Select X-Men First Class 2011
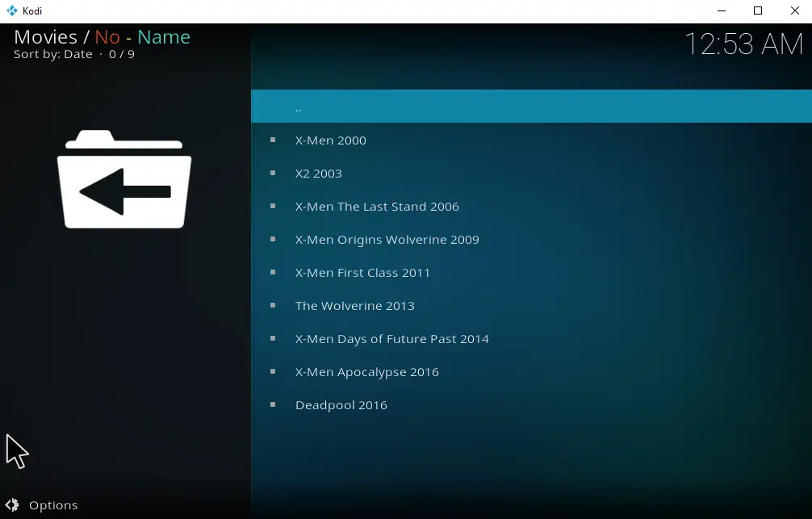Screen dimensions: 812x519 531,273
